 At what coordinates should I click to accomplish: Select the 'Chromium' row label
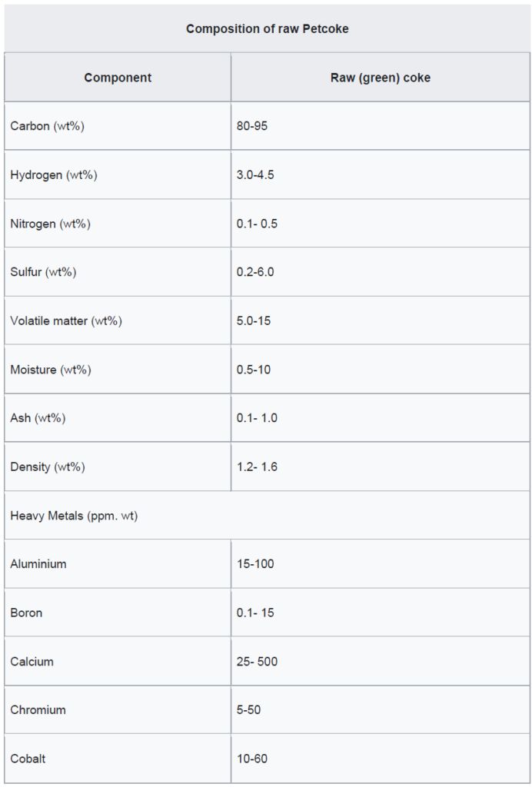[38, 710]
